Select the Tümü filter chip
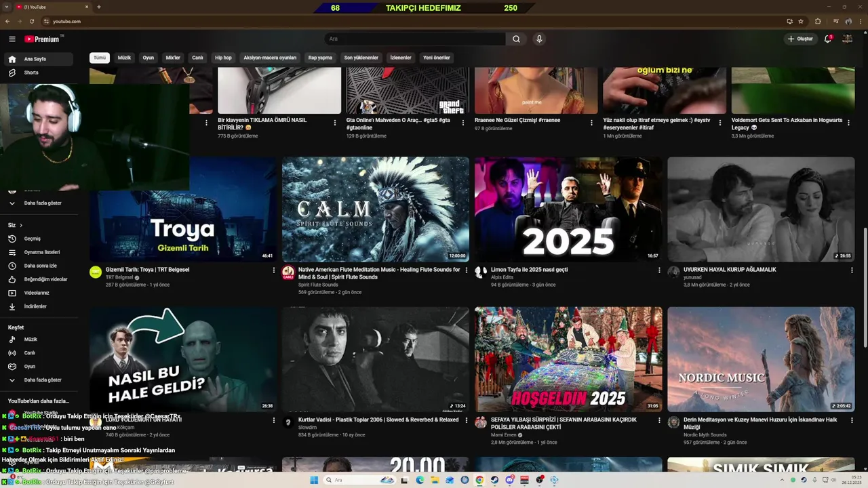This screenshot has height=488, width=868. click(x=100, y=58)
